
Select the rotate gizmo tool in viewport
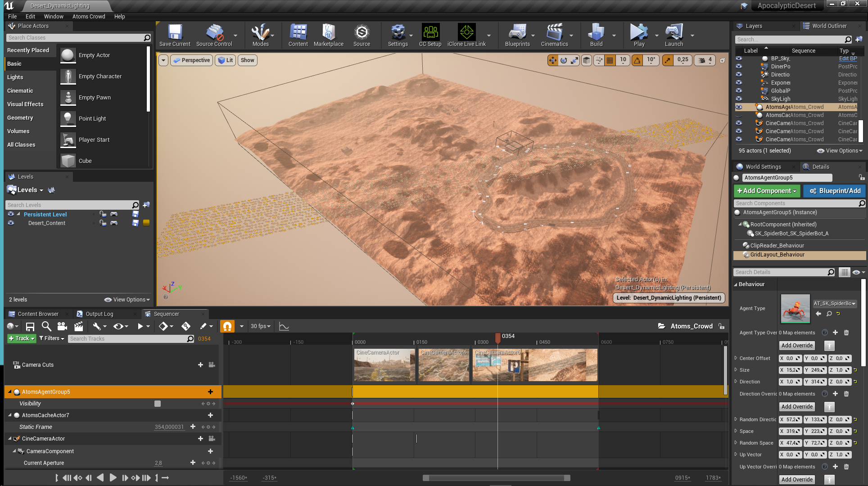click(x=564, y=60)
